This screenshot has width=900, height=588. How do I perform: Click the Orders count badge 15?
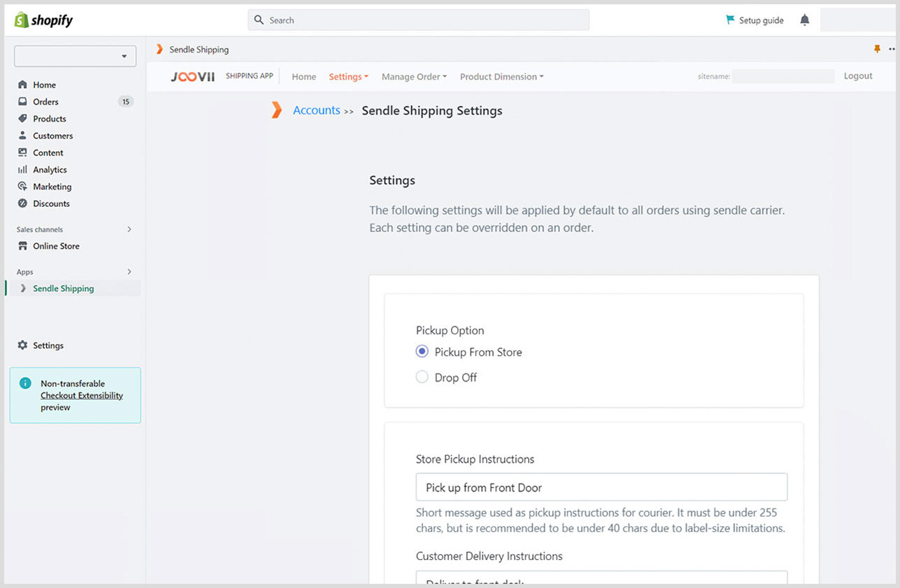(x=126, y=102)
